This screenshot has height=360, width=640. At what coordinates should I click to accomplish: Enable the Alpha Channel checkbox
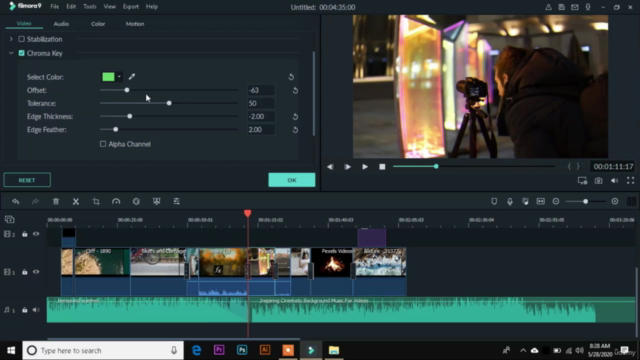[103, 144]
